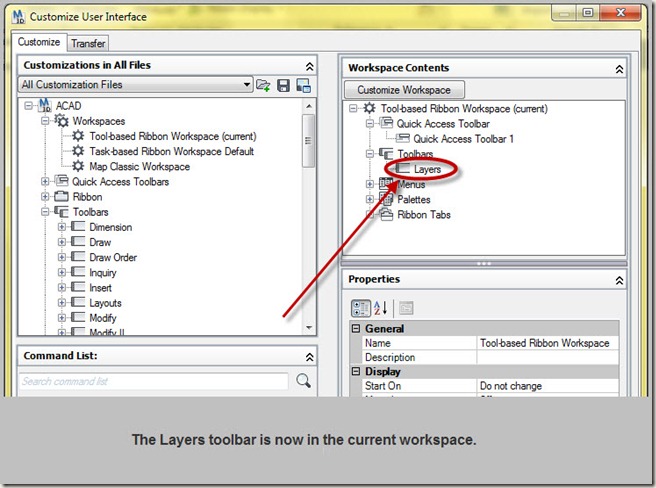656x488 pixels.
Task: Click the Quick Access Toolbars node icon
Action: (x=61, y=181)
